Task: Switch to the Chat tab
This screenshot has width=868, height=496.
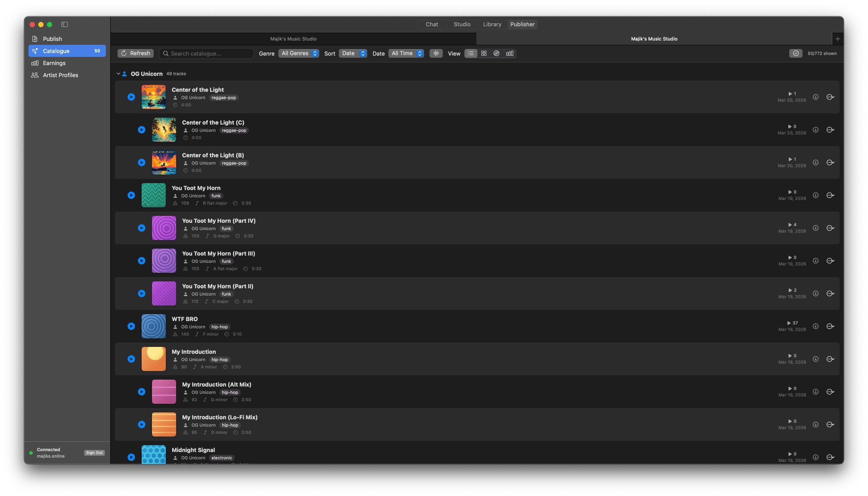Action: click(x=432, y=25)
